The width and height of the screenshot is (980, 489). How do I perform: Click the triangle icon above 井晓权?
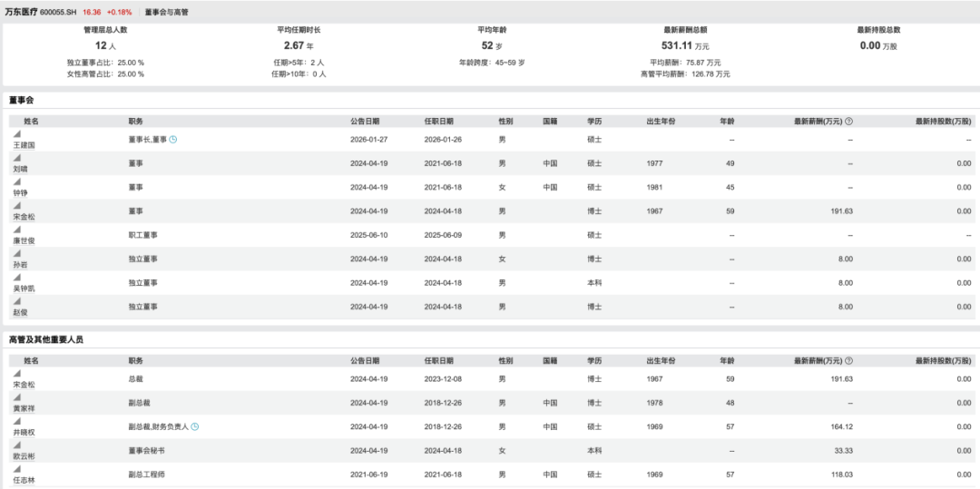coord(16,421)
